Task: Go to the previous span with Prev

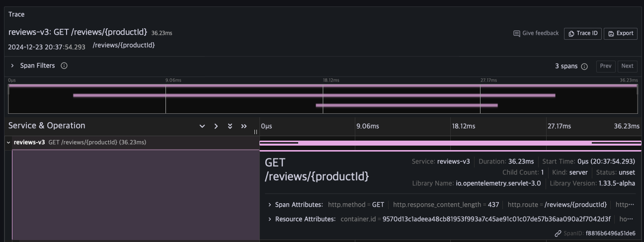Action: (x=605, y=66)
